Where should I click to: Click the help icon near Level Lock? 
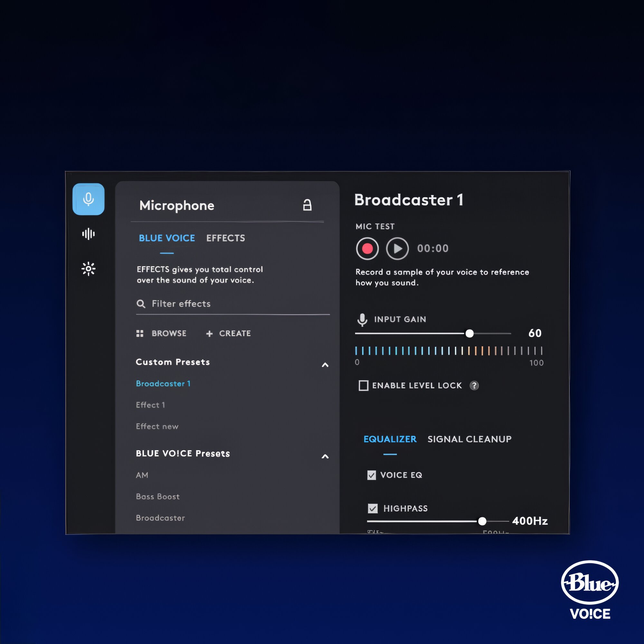(x=474, y=385)
